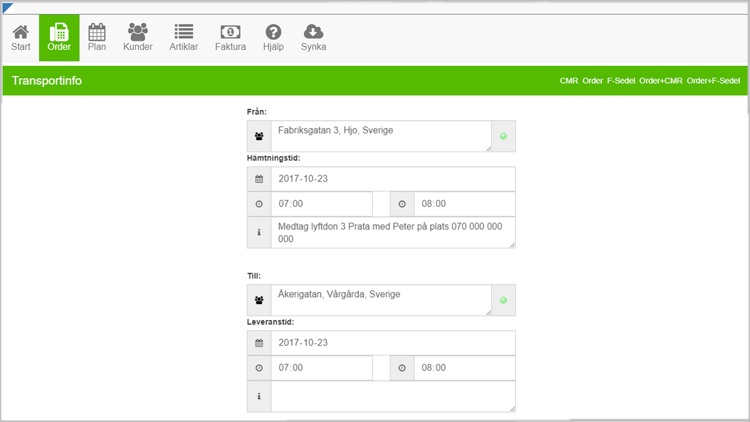
Task: Click clock icon for Leveranstid 07:00 start time
Action: coord(259,368)
